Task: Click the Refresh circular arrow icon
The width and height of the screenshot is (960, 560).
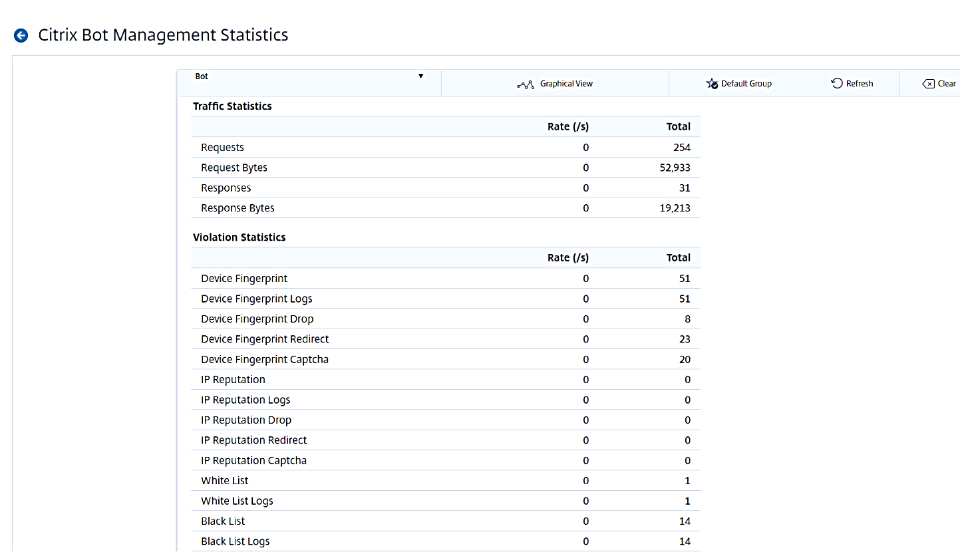Action: pyautogui.click(x=837, y=83)
